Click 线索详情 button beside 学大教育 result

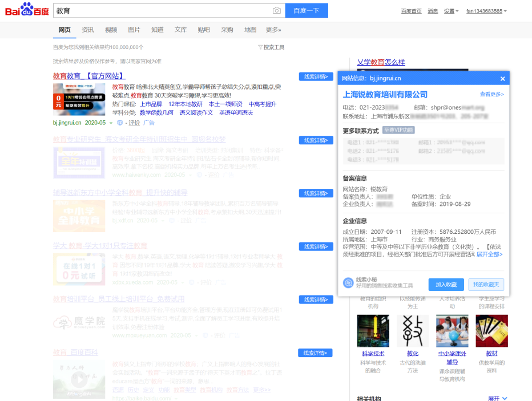(x=316, y=246)
